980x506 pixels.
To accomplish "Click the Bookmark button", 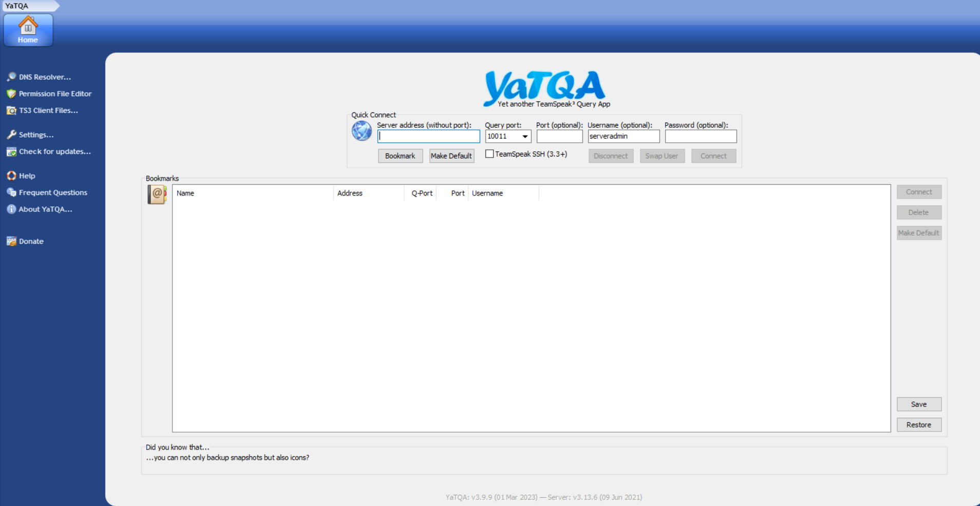I will tap(400, 156).
